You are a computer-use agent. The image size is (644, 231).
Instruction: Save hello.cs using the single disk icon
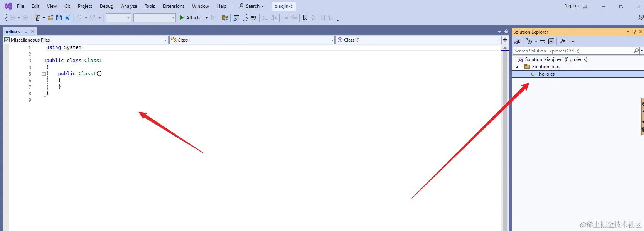tap(59, 18)
